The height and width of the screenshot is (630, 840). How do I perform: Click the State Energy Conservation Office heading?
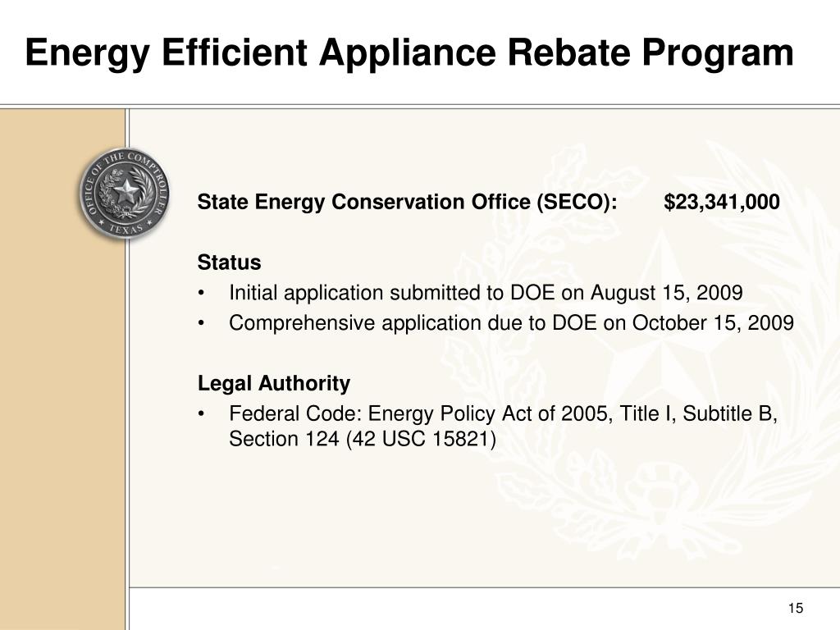tap(407, 203)
